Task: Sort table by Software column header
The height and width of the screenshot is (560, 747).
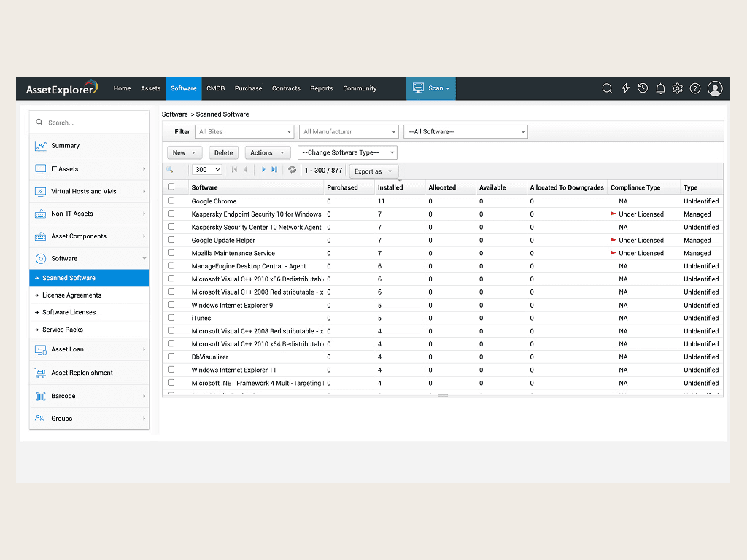Action: (x=204, y=187)
